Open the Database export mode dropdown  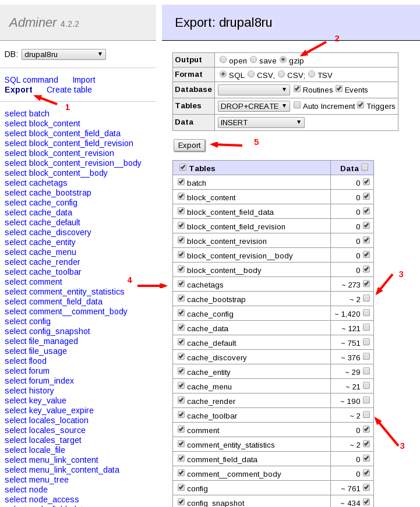pos(254,90)
